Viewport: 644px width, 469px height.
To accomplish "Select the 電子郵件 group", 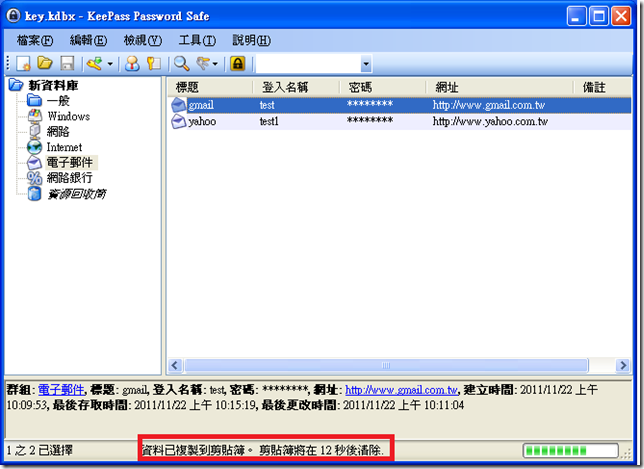I will [x=70, y=163].
